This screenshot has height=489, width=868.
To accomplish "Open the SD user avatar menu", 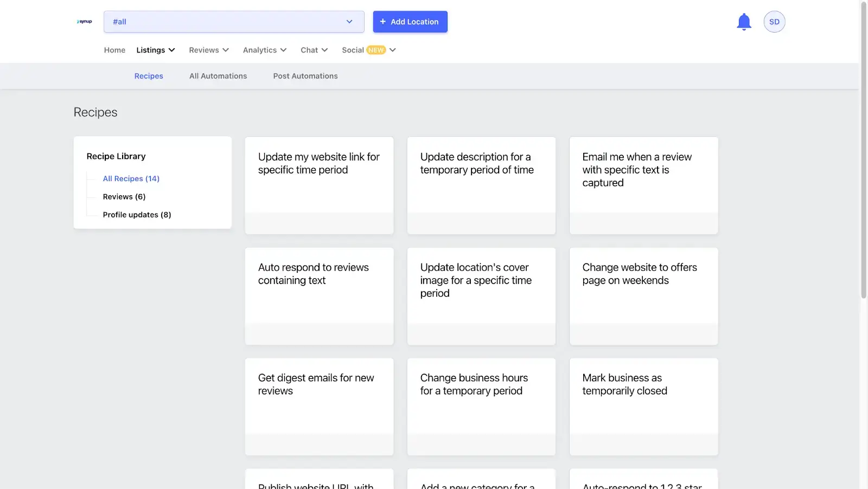I will tap(774, 22).
